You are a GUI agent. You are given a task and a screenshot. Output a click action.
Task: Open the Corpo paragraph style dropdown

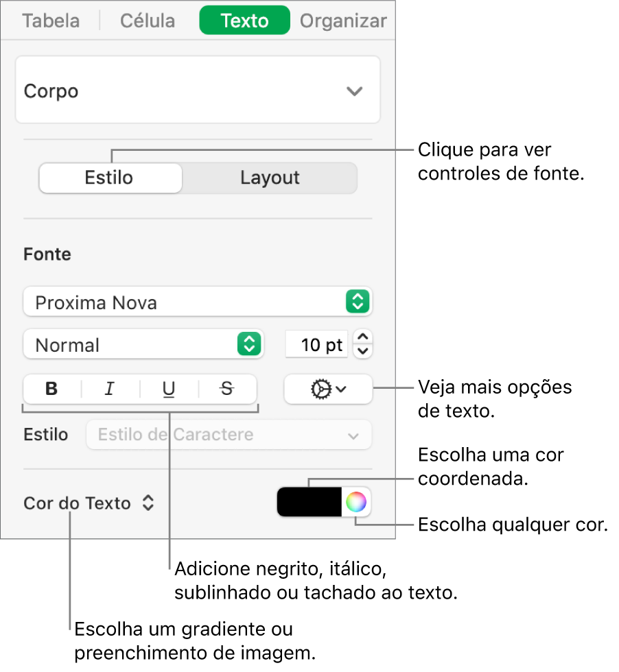[x=198, y=90]
